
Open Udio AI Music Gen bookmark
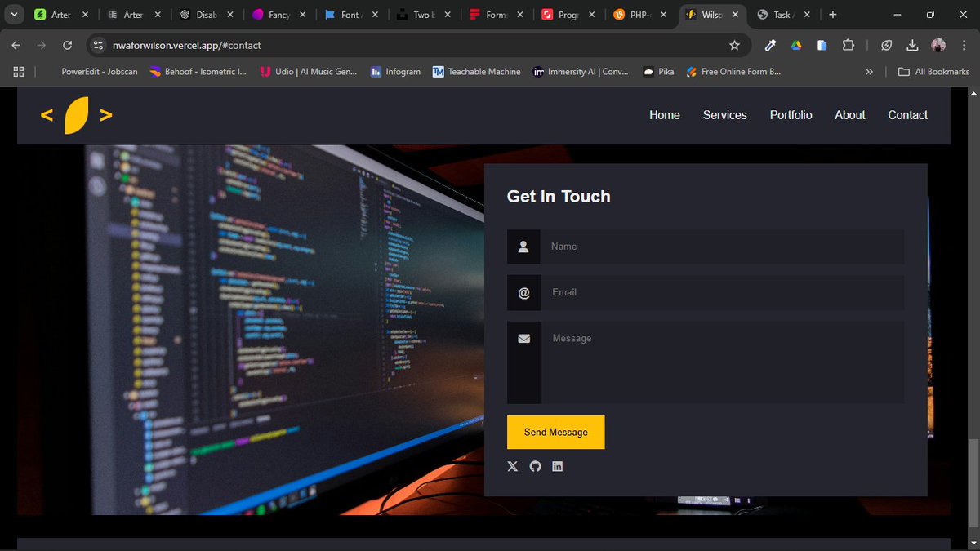tap(308, 72)
